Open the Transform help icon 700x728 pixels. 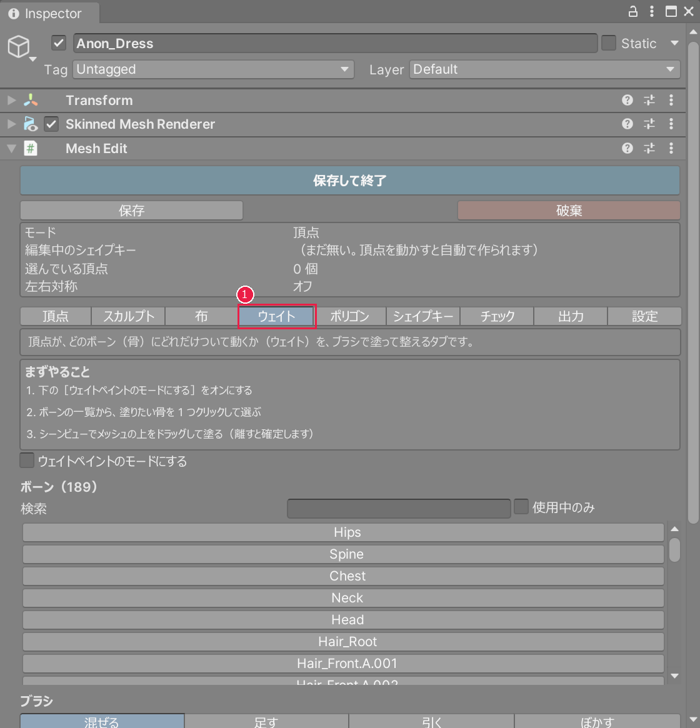coord(627,100)
